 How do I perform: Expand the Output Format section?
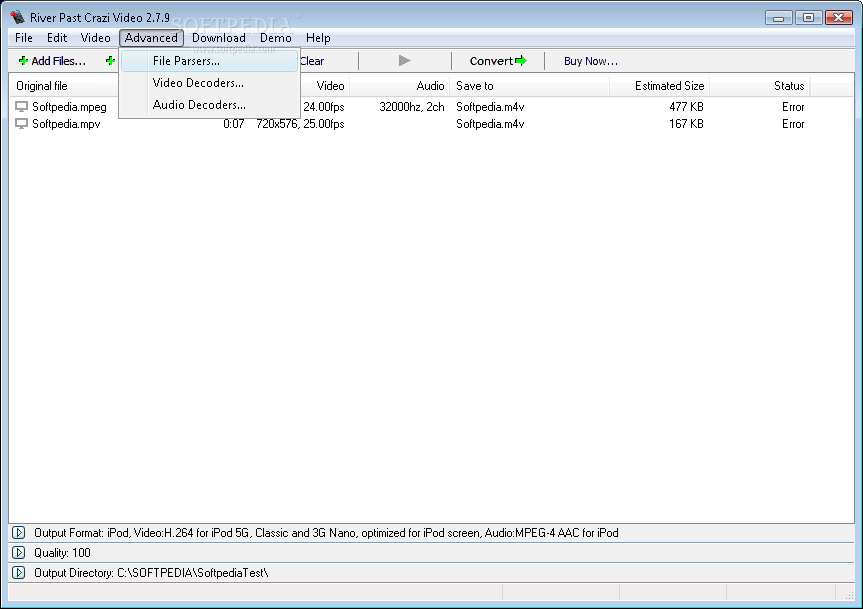click(x=18, y=533)
